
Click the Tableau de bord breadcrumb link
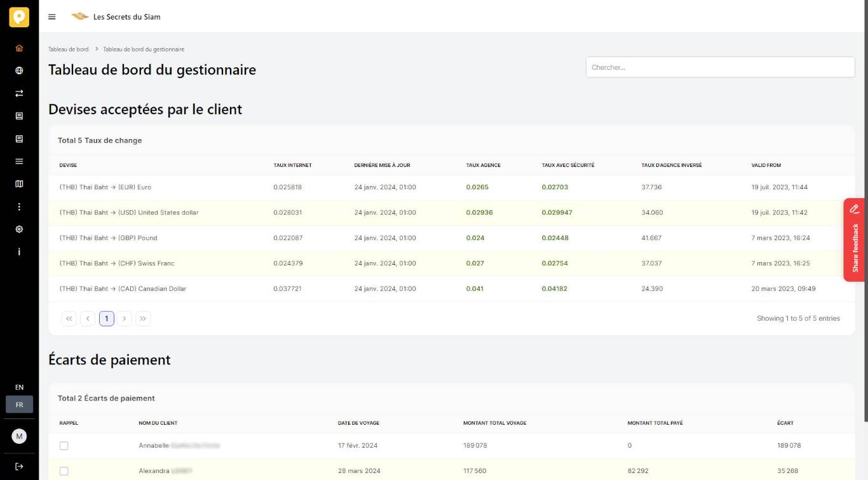click(x=69, y=49)
